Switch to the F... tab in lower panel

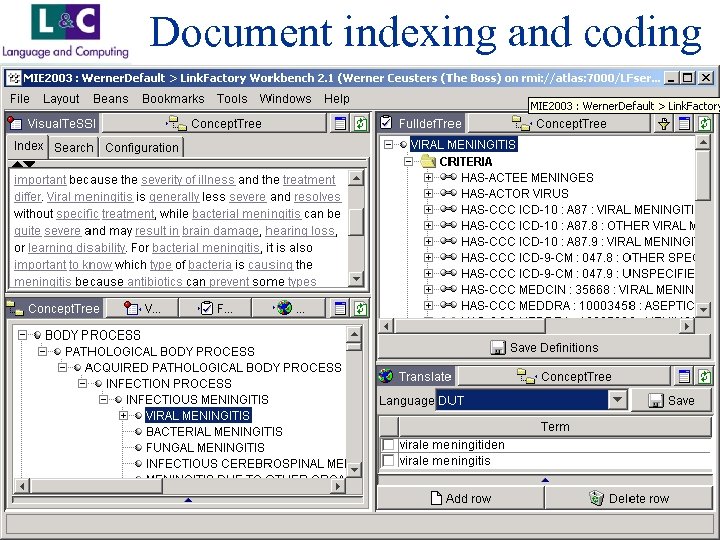[215, 309]
